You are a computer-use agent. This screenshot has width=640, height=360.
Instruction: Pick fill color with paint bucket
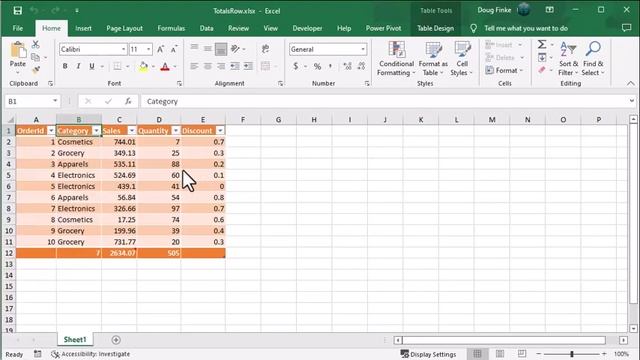[144, 66]
